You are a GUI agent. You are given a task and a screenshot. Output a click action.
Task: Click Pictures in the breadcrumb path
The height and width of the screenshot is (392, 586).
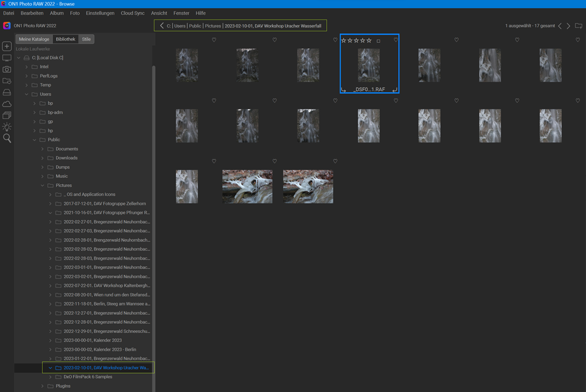point(212,26)
